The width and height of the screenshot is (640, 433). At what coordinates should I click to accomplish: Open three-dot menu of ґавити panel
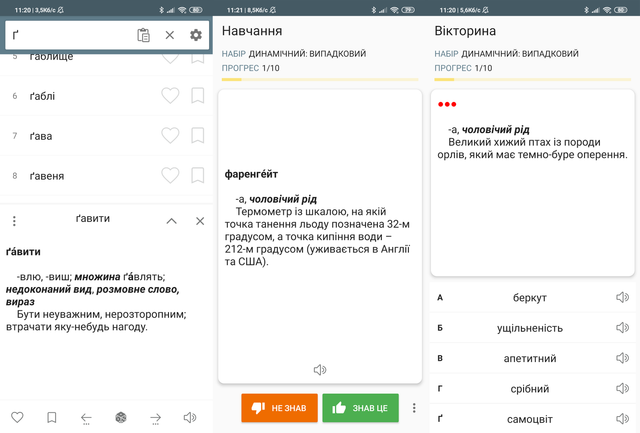pos(14,220)
